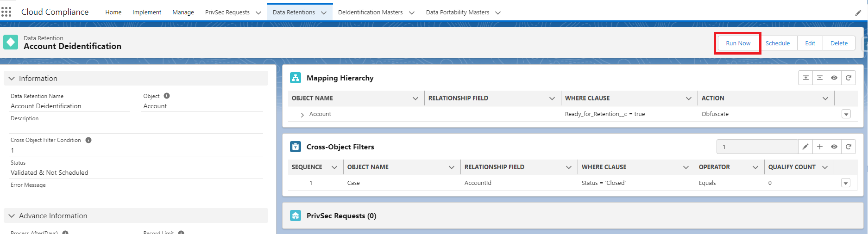Select the Data Retentions tab
The width and height of the screenshot is (868, 234).
[294, 12]
